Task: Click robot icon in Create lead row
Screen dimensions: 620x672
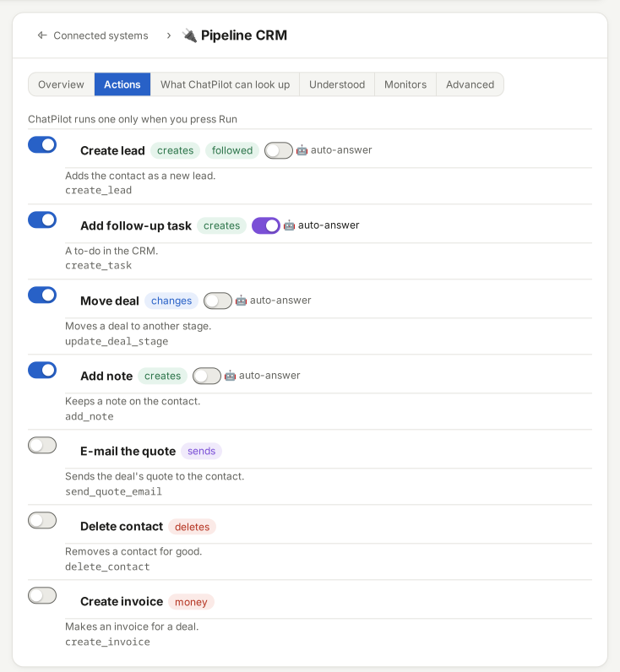Action: pos(302,150)
